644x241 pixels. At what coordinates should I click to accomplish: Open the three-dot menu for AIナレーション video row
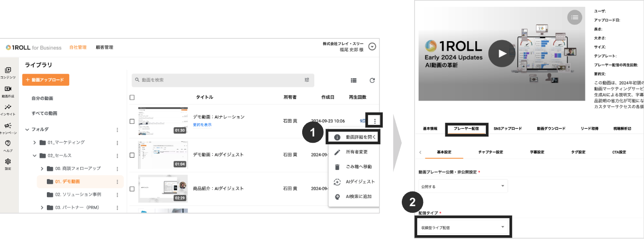point(375,120)
